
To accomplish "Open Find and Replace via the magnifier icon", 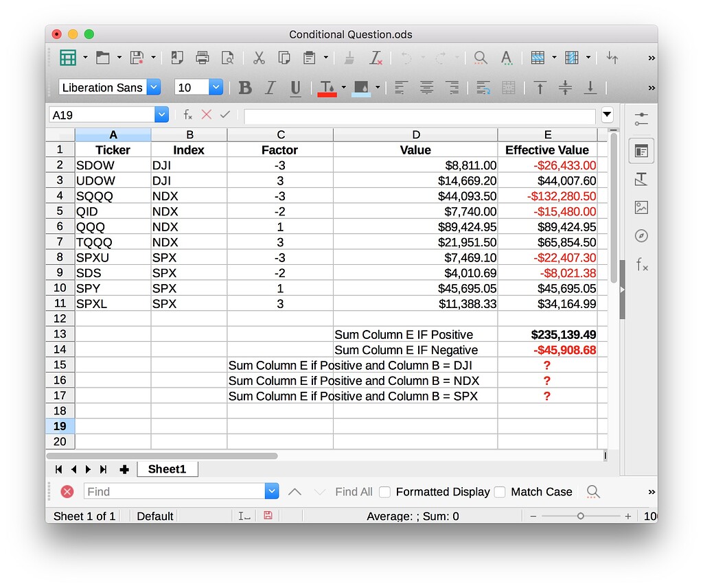I will tap(479, 58).
